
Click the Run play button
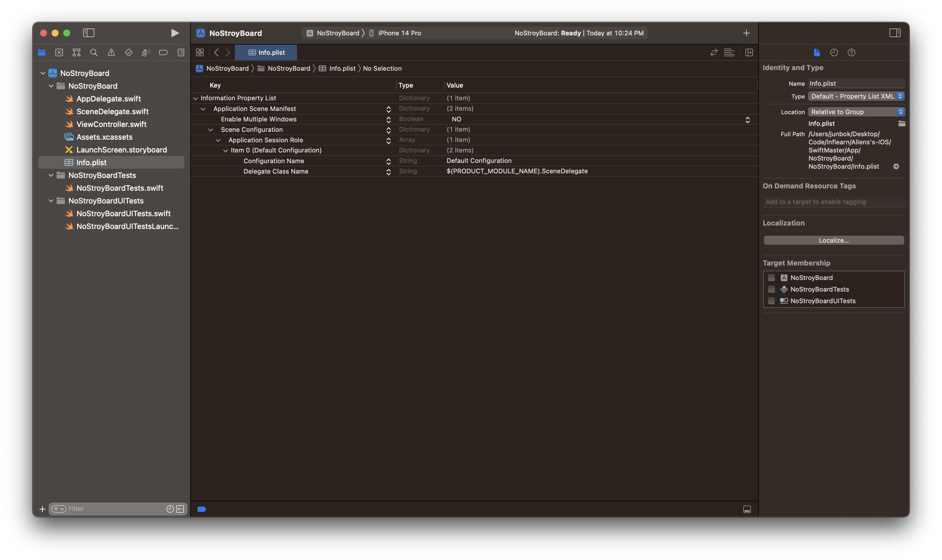[x=174, y=33]
